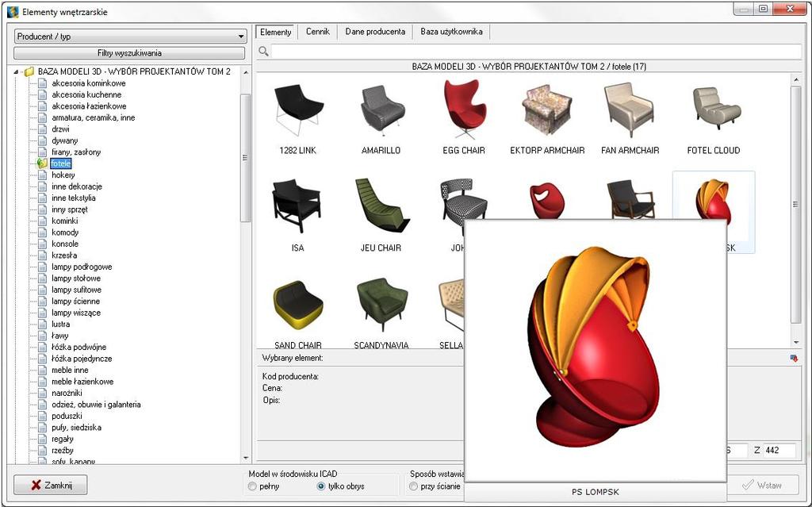
Task: Select the narożniki category
Action: 67,393
